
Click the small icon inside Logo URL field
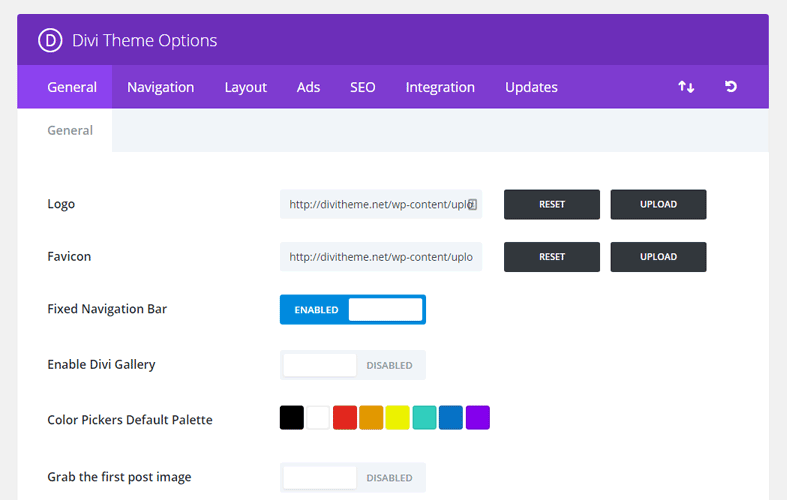(x=472, y=204)
